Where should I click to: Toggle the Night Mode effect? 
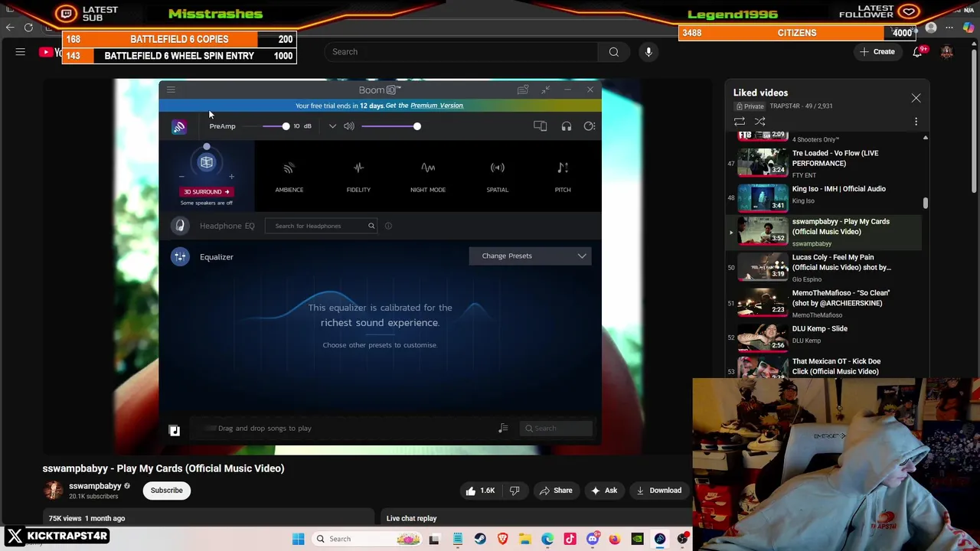428,176
